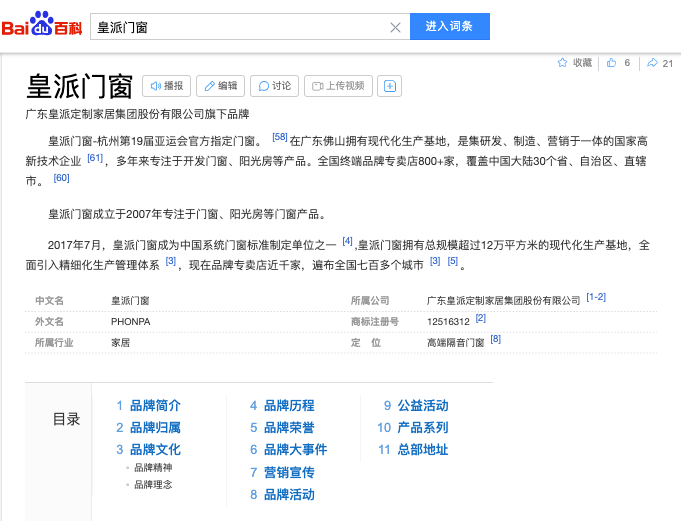This screenshot has height=521, width=681.
Task: Click the trademark number 12516312
Action: point(448,322)
